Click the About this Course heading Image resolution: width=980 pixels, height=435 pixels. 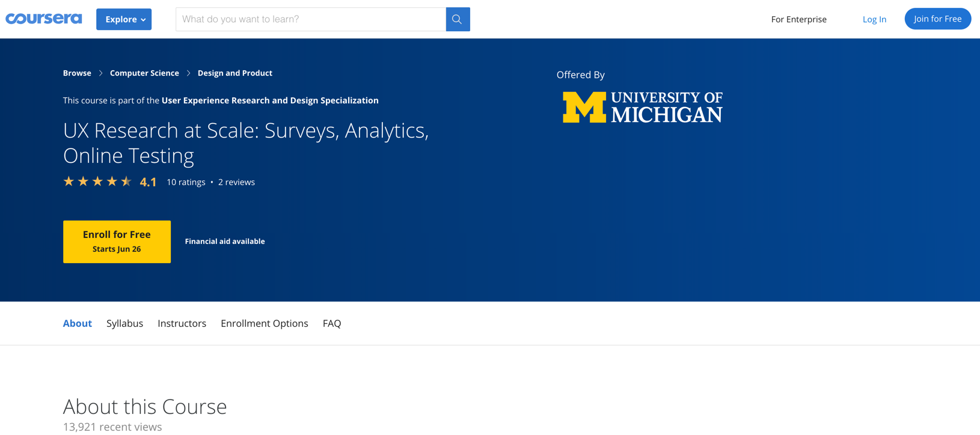145,407
